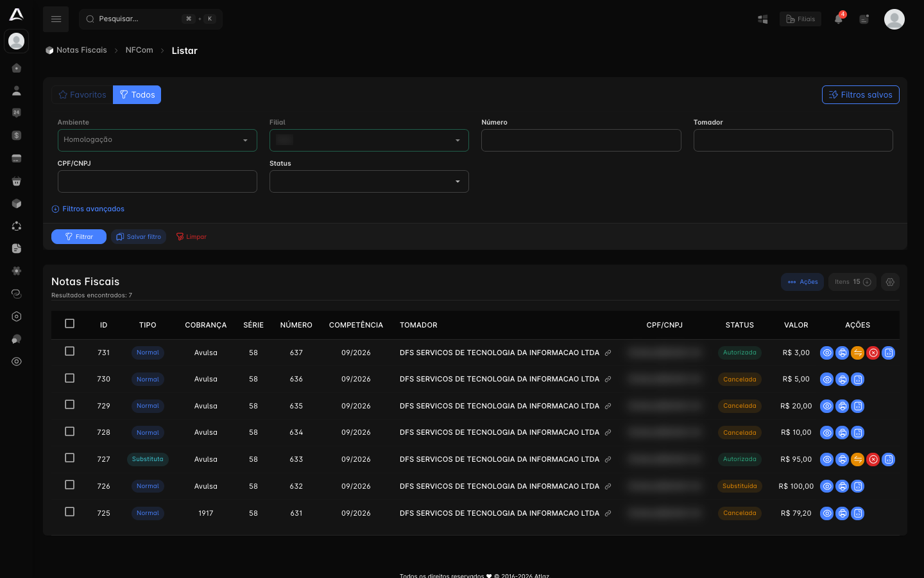Viewport: 924px width, 578px height.
Task: Open the Status dropdown
Action: [x=369, y=181]
